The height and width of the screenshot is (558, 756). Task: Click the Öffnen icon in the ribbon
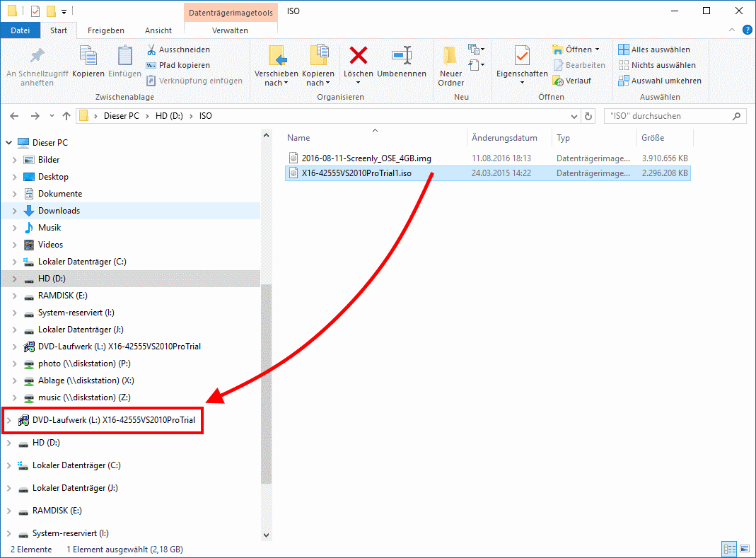557,50
